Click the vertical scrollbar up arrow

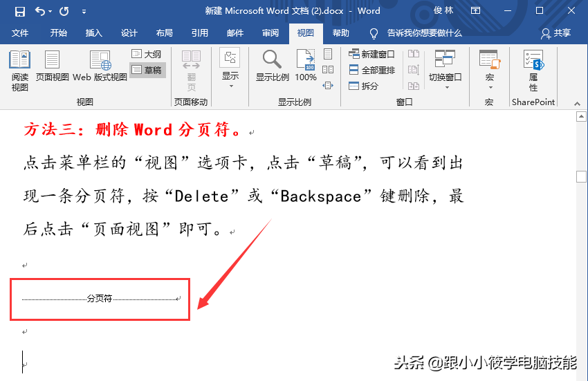(581, 117)
